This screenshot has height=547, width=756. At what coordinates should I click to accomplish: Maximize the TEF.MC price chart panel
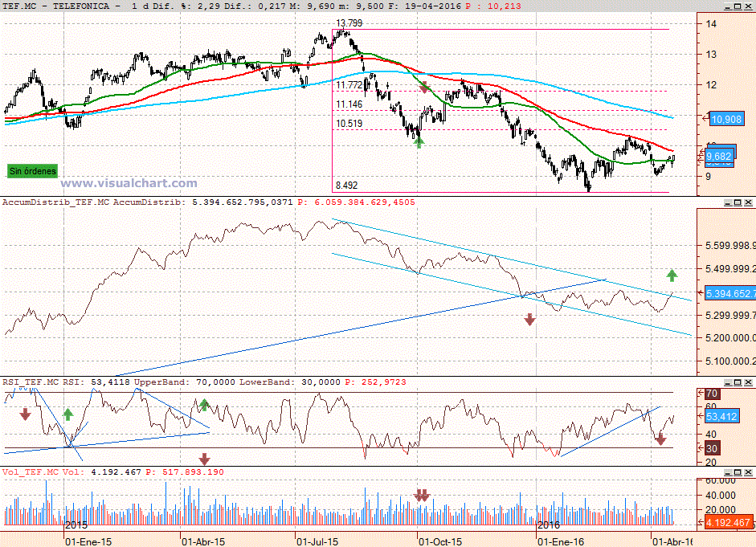click(x=738, y=6)
